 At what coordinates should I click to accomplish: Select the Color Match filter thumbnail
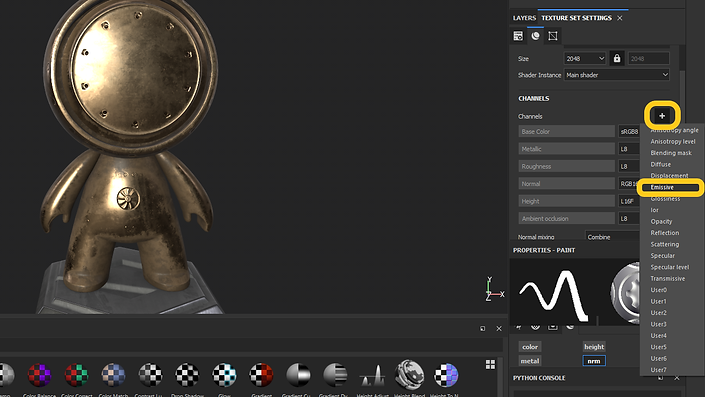tap(113, 375)
